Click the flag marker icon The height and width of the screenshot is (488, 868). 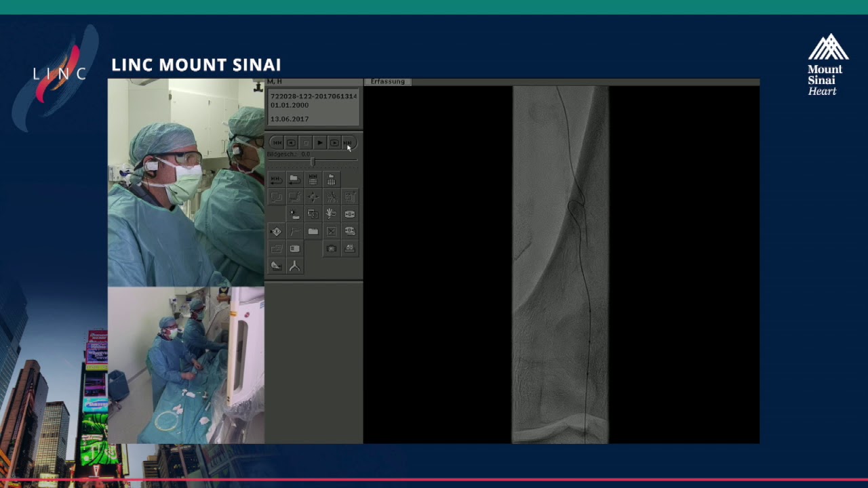pos(295,231)
